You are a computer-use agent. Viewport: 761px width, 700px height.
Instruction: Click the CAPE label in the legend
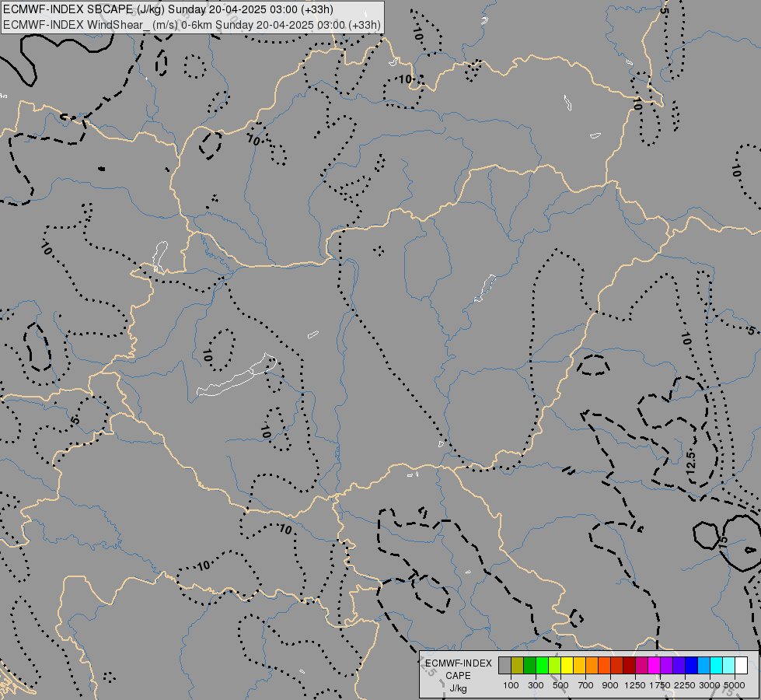(458, 676)
